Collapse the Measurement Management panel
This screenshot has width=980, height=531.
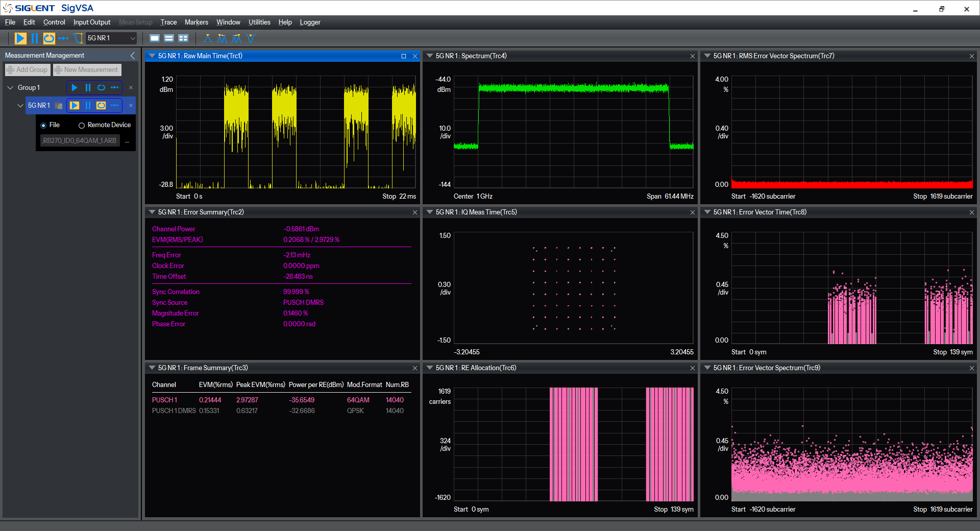(x=133, y=56)
